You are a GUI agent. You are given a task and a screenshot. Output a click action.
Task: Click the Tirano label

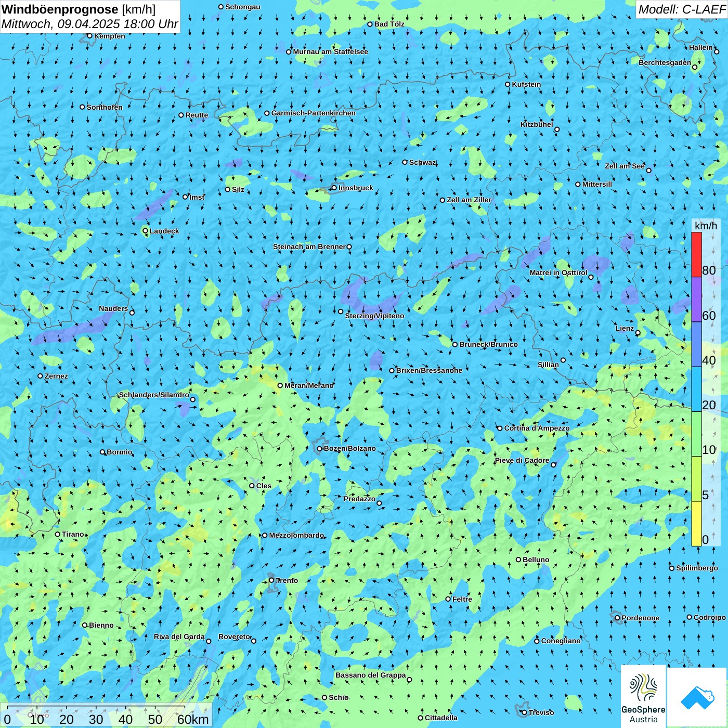point(73,534)
